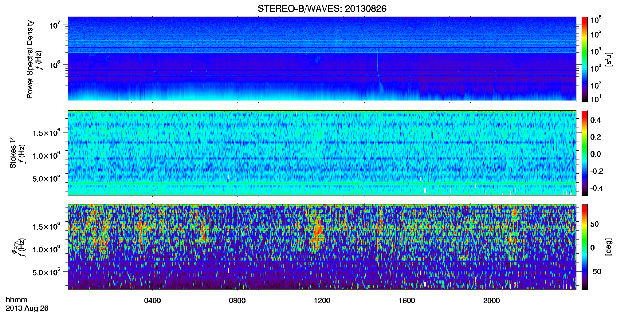Click the 1.5×10^6 tick in φRTN panel
Screen dimensions: 644x332
[46, 227]
